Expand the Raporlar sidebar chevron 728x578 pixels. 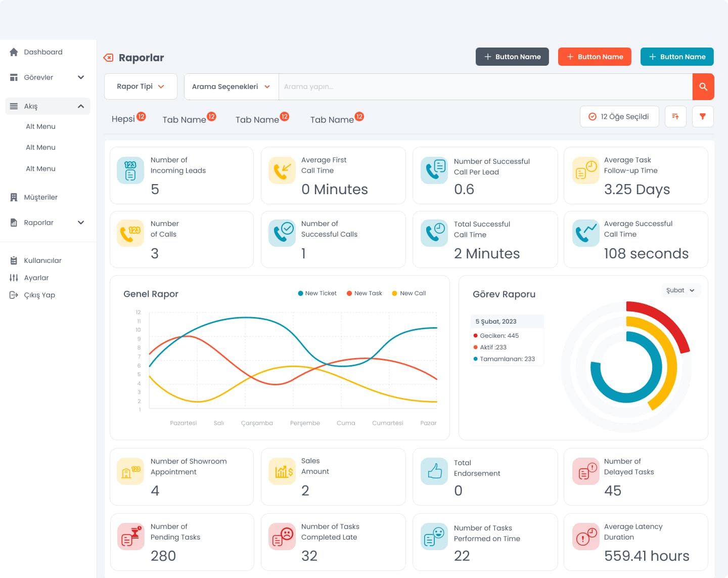[81, 223]
